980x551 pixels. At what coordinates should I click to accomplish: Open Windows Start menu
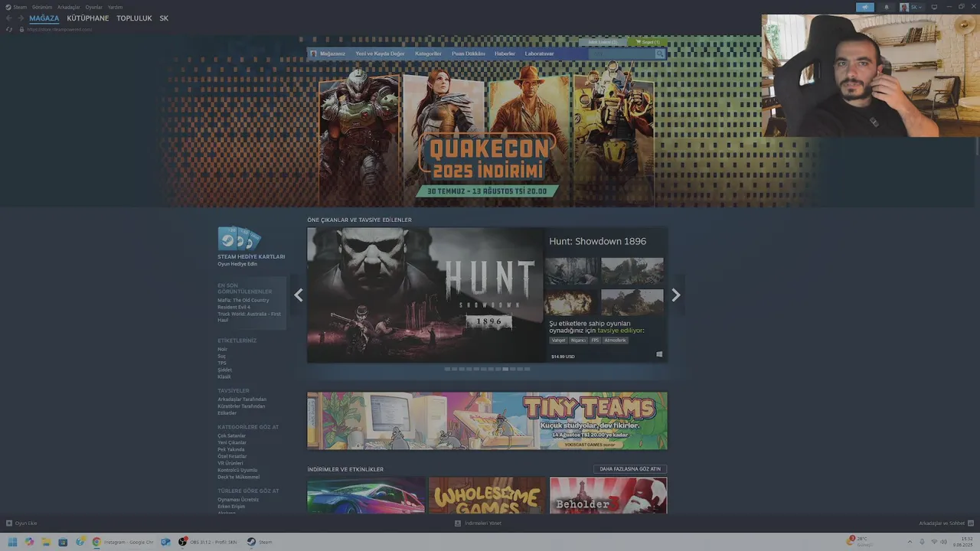12,542
